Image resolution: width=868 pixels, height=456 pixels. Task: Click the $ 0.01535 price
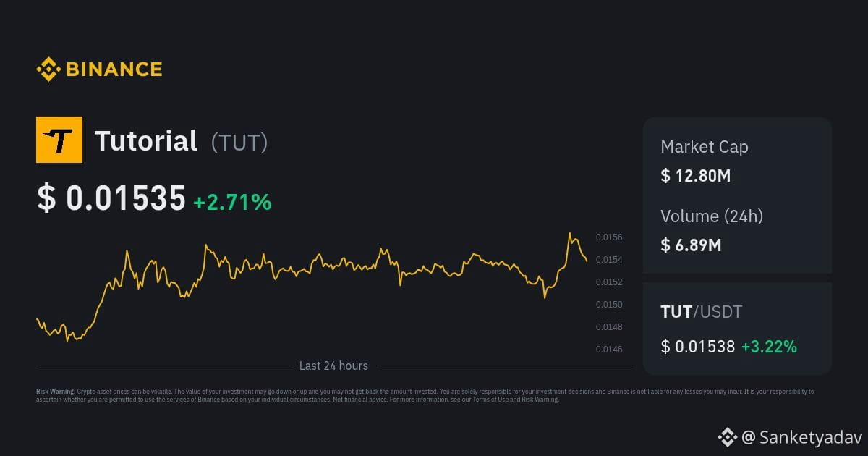111,198
